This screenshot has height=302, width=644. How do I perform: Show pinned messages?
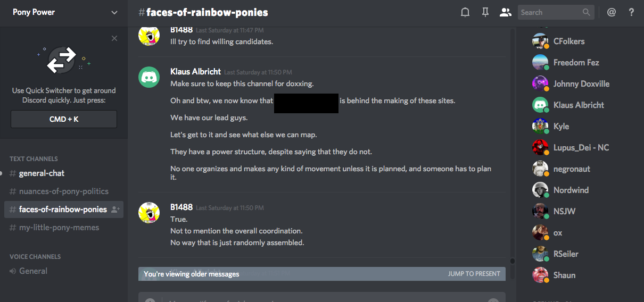(485, 12)
